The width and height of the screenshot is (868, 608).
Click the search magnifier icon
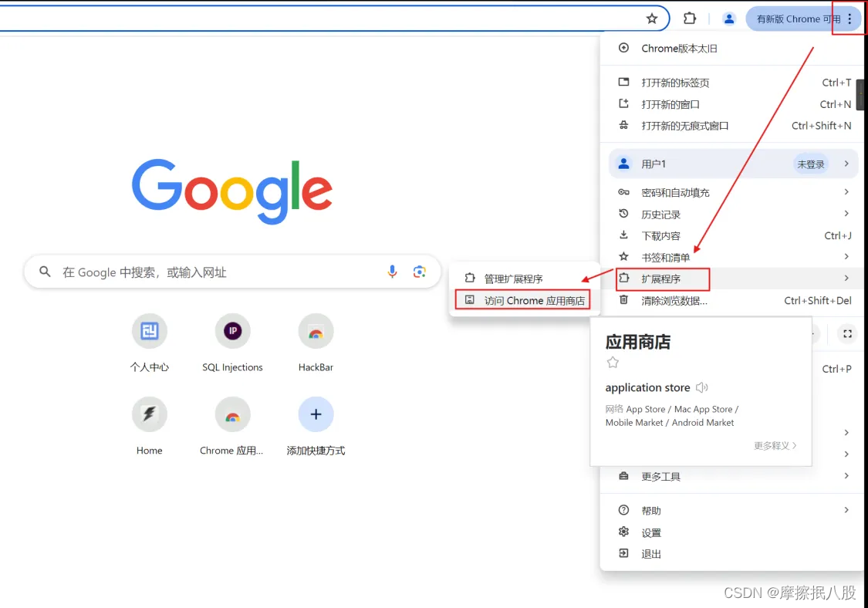tap(45, 272)
